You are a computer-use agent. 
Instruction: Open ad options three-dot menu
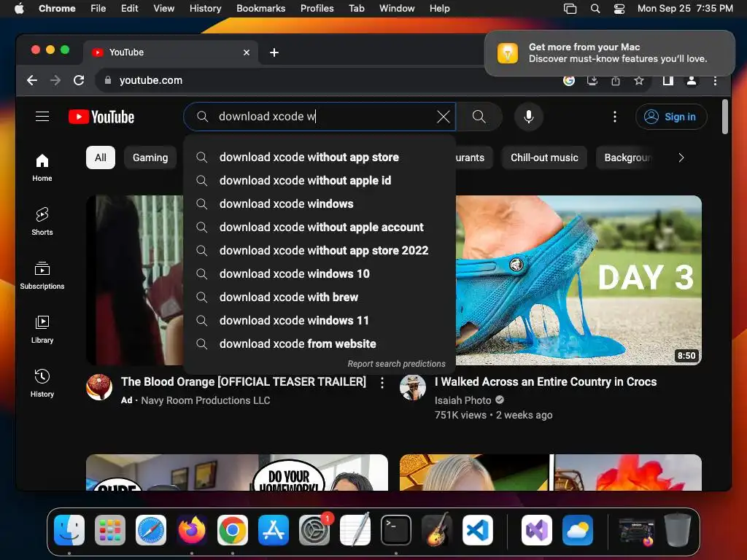[382, 382]
